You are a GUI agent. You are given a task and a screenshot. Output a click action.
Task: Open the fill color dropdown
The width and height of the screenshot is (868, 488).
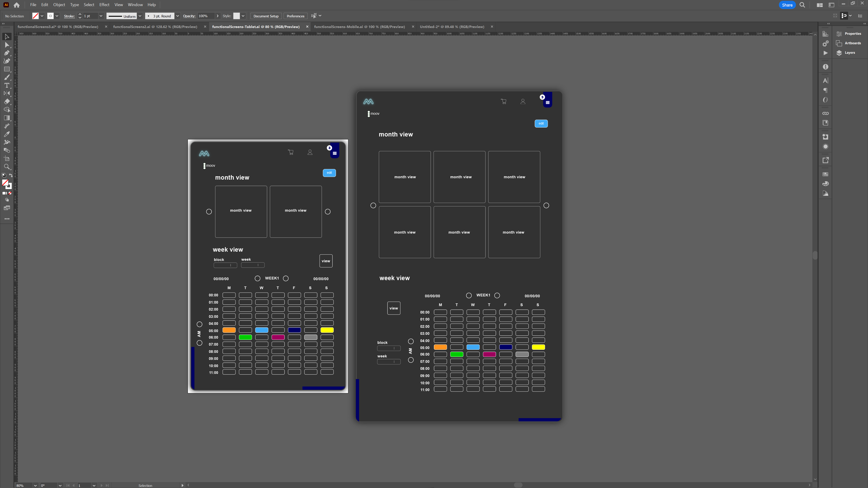42,16
